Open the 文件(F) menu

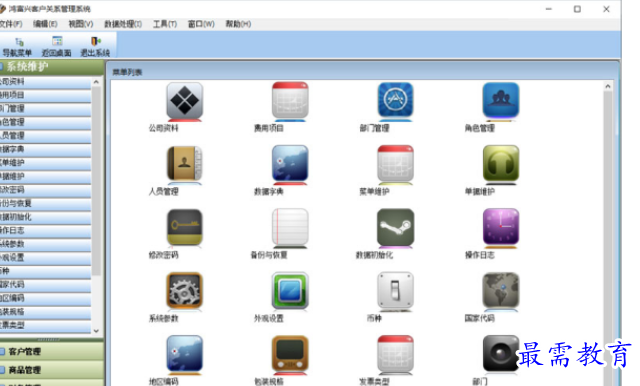[x=11, y=24]
